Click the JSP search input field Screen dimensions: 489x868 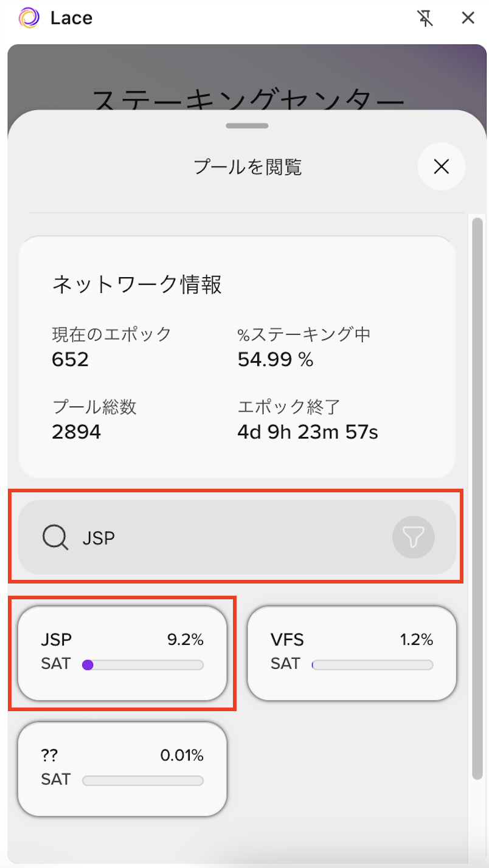tap(237, 537)
